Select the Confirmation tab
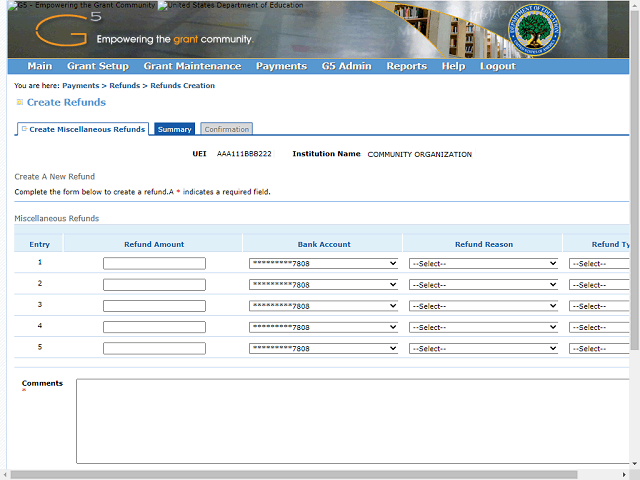Image resolution: width=640 pixels, height=480 pixels. pos(226,129)
